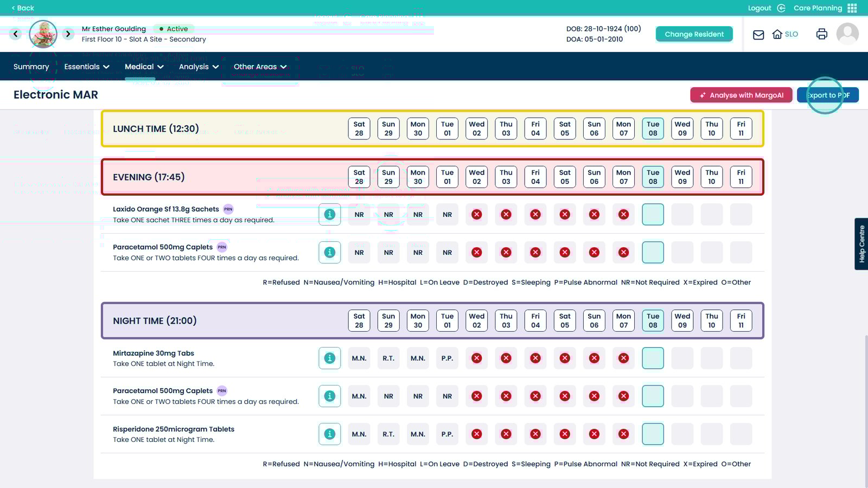Expand the Analysis dropdown menu
The image size is (868, 488).
199,67
